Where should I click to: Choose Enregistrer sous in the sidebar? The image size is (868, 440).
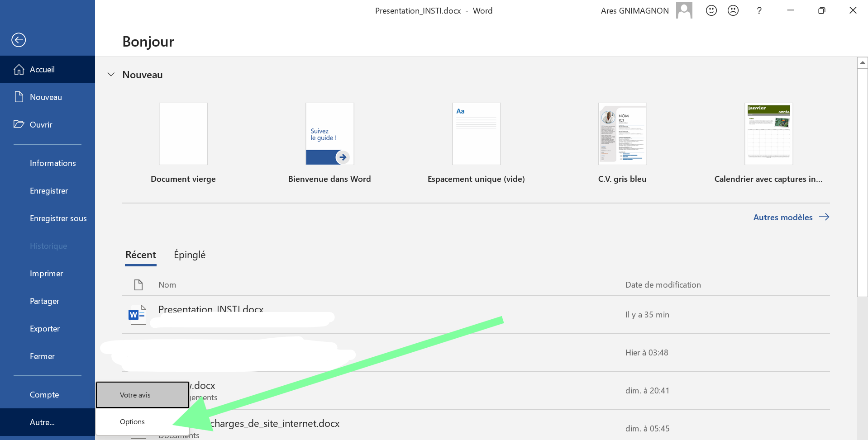coord(48,218)
